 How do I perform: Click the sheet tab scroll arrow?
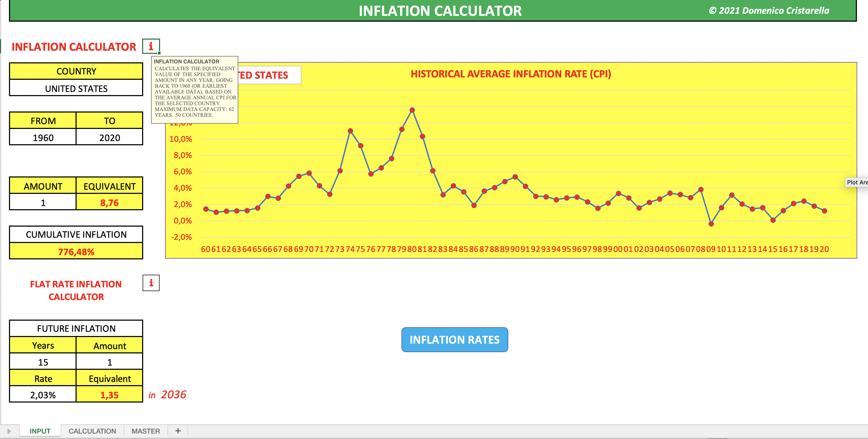[x=9, y=431]
